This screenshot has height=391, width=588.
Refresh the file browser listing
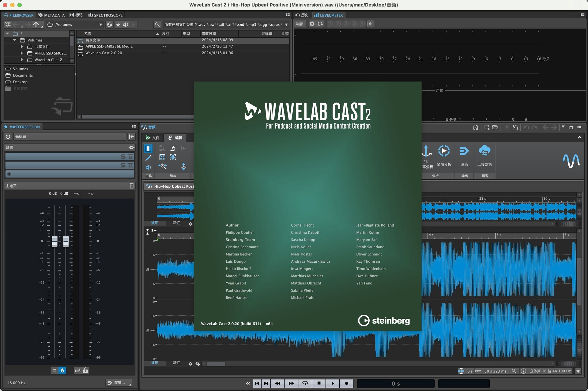point(109,24)
